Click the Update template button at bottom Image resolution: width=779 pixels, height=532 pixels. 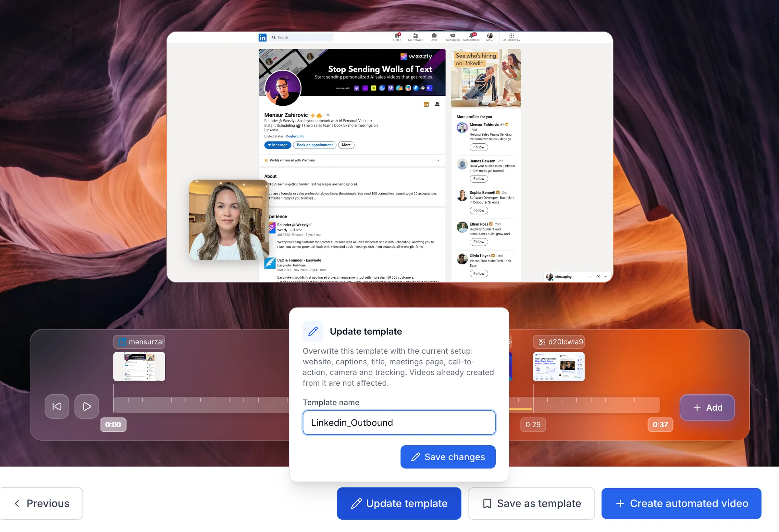coord(399,503)
